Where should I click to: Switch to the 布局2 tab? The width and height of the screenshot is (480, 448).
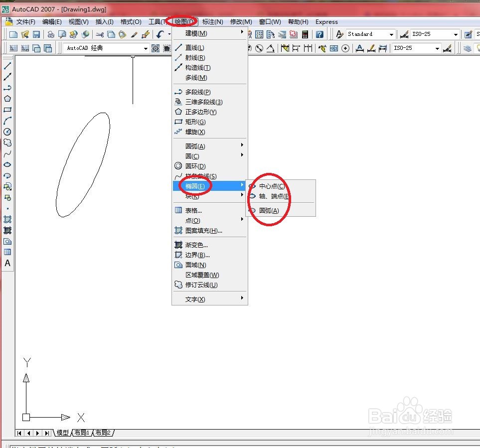click(103, 433)
